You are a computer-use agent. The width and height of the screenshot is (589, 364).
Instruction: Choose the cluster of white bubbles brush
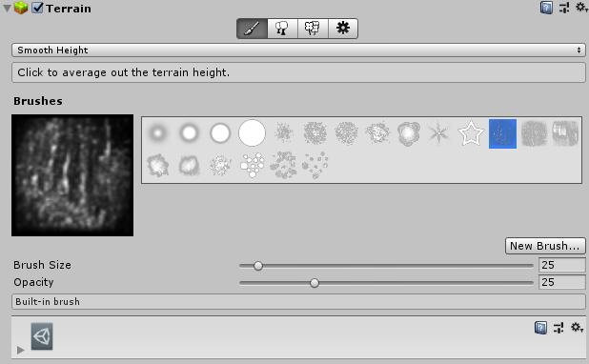point(252,165)
